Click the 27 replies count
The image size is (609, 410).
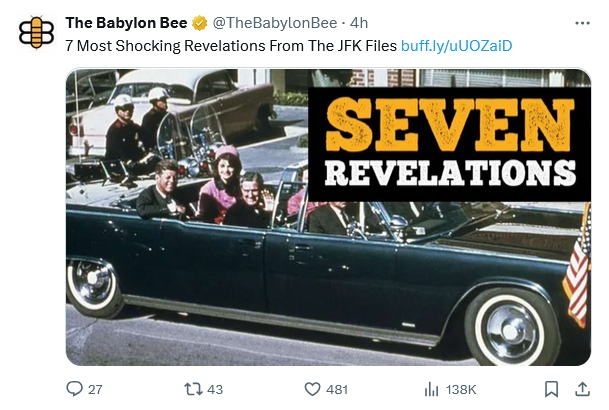[95, 389]
